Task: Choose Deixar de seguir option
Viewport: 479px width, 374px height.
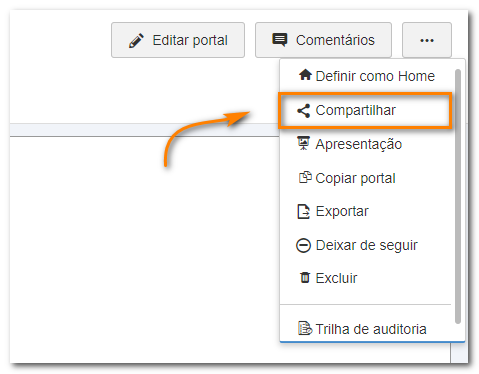Action: (367, 245)
